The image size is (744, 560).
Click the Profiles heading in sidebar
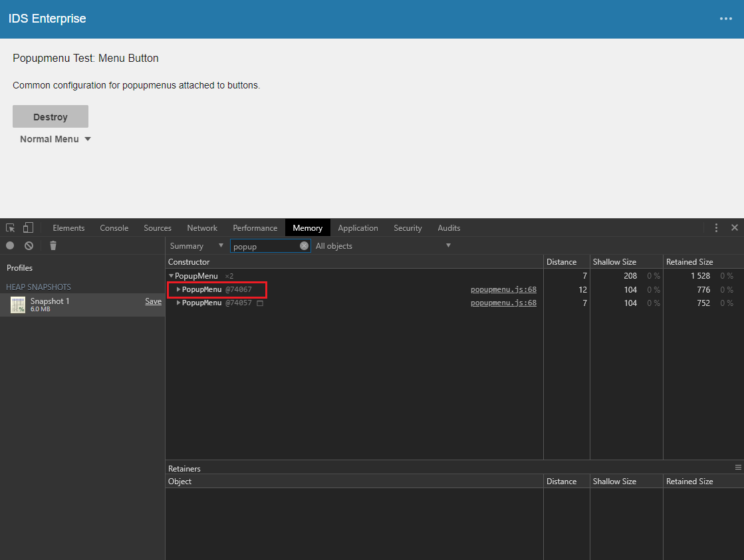[19, 267]
